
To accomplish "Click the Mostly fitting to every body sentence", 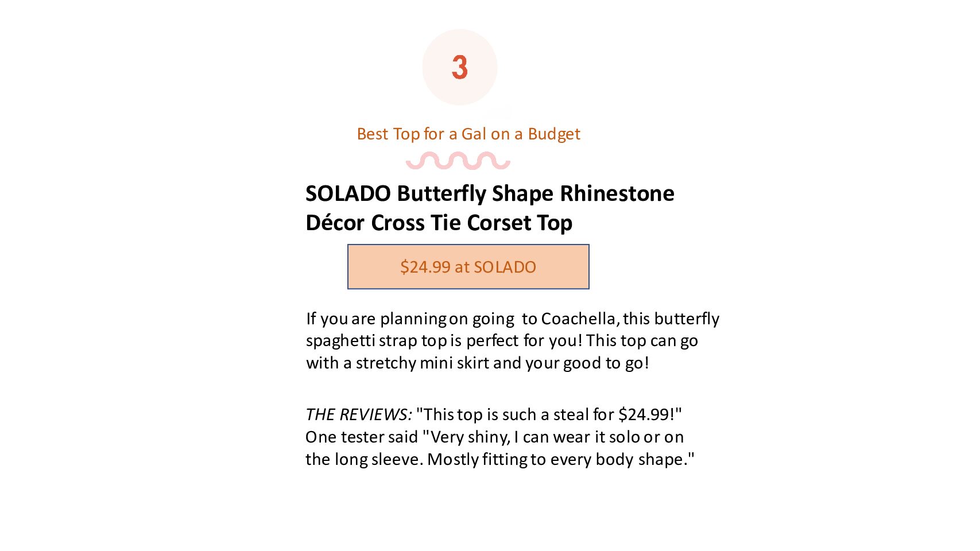I will [x=561, y=459].
